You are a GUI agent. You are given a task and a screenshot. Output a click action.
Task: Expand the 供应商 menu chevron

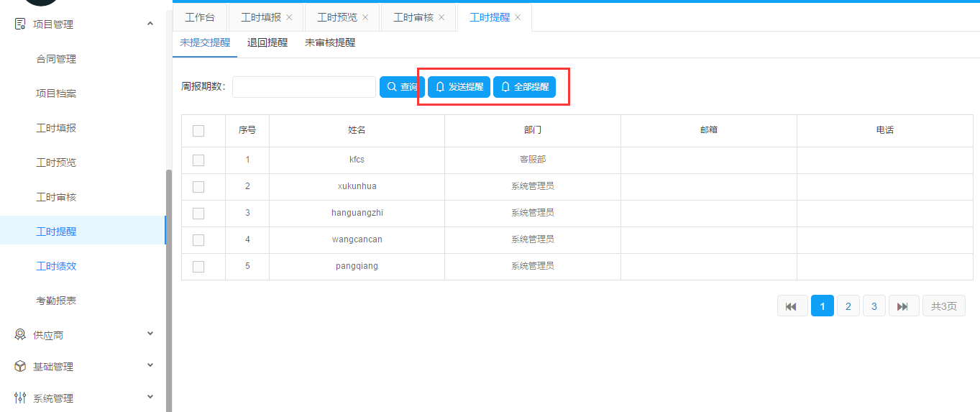coord(150,334)
